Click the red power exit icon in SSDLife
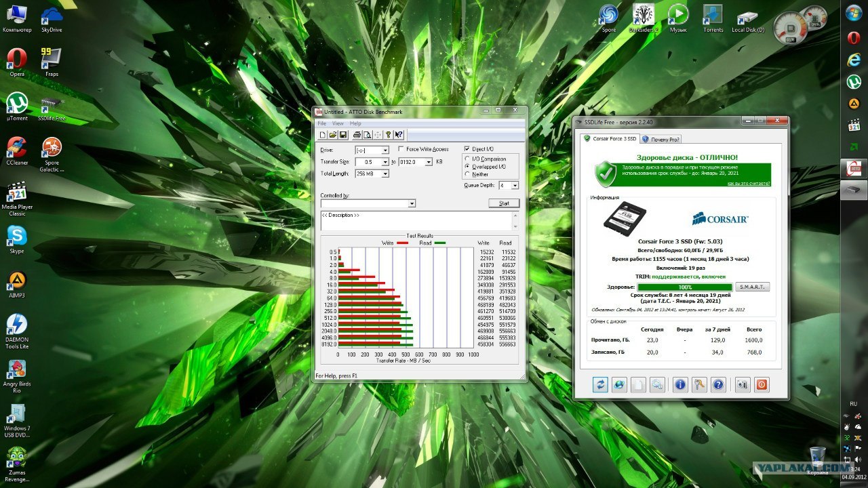The height and width of the screenshot is (488, 868). (x=762, y=384)
